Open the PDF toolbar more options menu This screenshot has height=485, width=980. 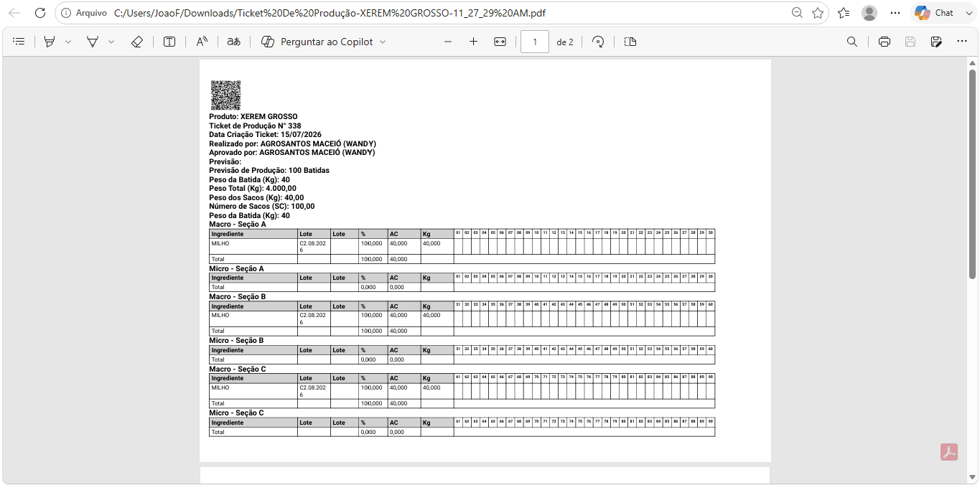click(x=961, y=42)
